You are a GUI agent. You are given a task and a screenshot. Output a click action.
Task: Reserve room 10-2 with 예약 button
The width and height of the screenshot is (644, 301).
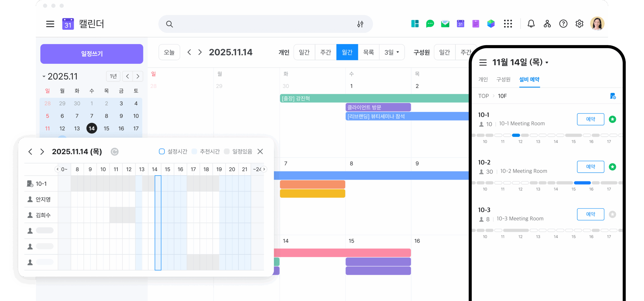tap(590, 167)
